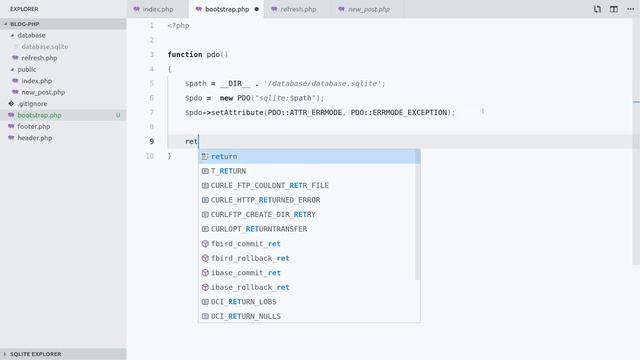This screenshot has width=640, height=360.
Task: Pick CURLE_FTP_COULDNT_RETR_FILE from suggestions
Action: [x=309, y=185]
